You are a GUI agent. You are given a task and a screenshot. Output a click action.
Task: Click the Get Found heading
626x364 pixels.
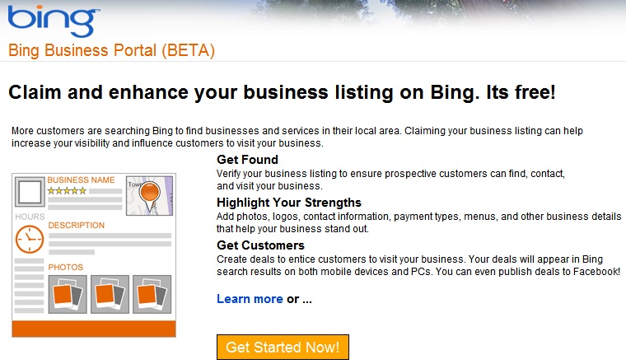[247, 159]
